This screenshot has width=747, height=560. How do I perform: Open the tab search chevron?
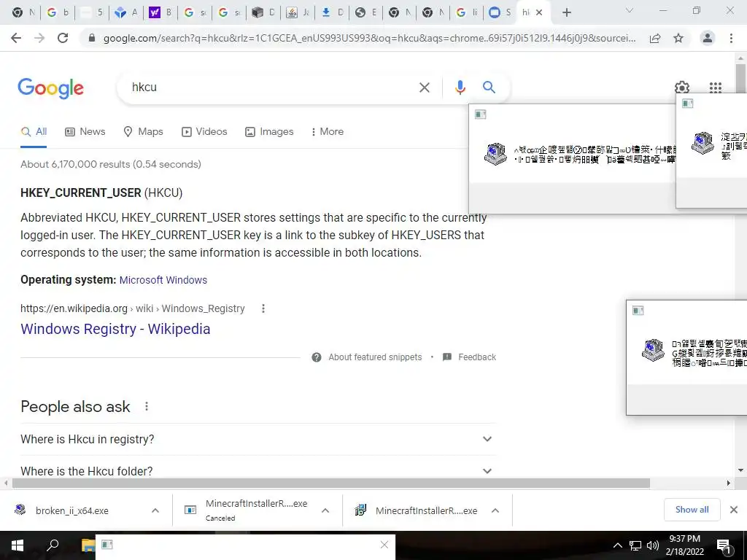(x=629, y=10)
